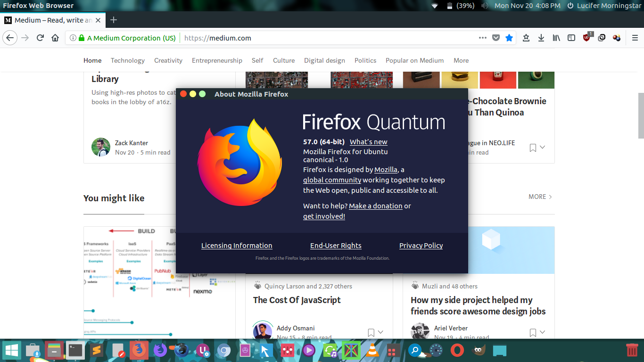This screenshot has height=362, width=644.
Task: Open the What's new link
Action: [x=369, y=141]
